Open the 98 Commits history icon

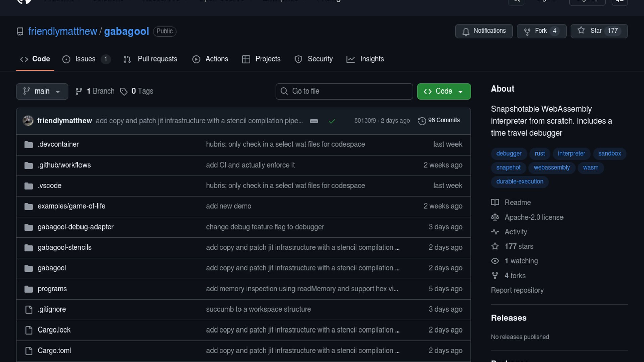(422, 121)
